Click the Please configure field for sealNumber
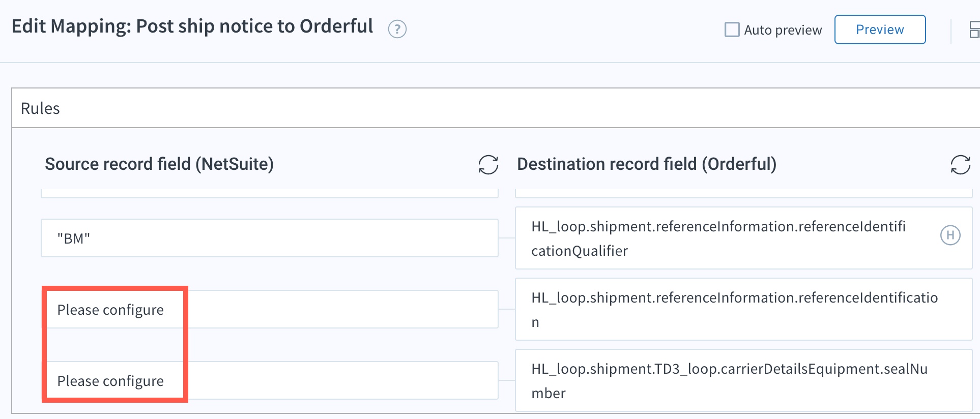The image size is (980, 419). [269, 380]
